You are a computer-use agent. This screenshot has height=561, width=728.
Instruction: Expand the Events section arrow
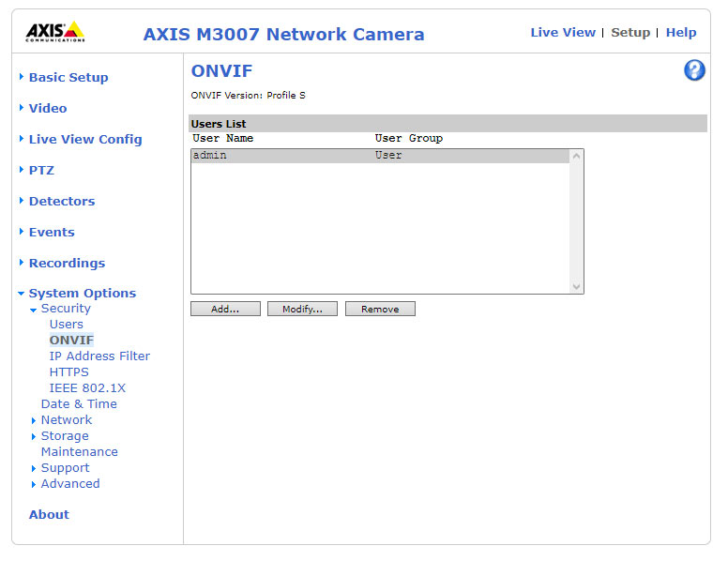22,232
